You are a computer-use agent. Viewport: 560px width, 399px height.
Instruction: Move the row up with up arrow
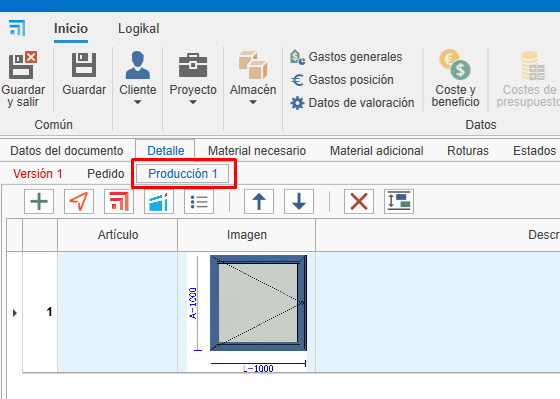pyautogui.click(x=259, y=201)
